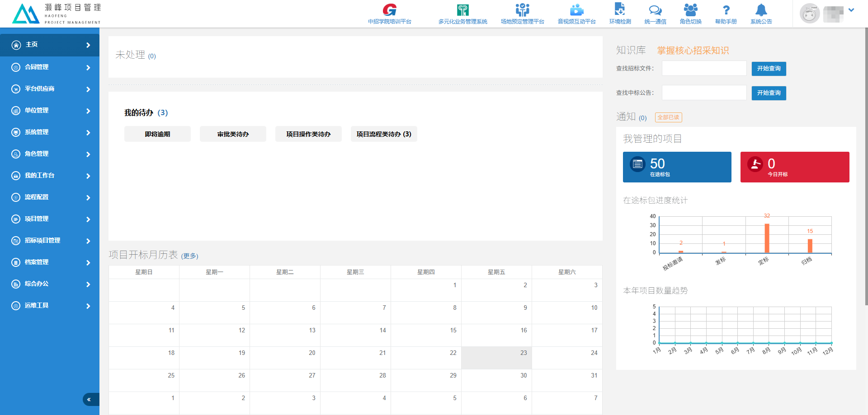The image size is (868, 415).
Task: Mark all notifications read with 全部已读
Action: 668,117
